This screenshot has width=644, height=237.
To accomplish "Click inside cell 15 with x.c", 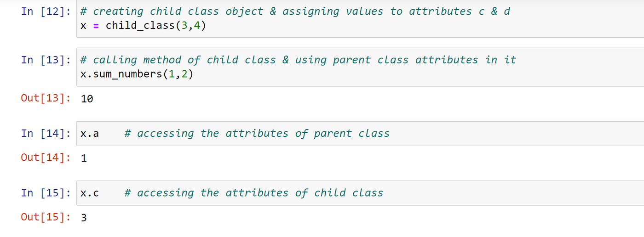I will click(360, 193).
